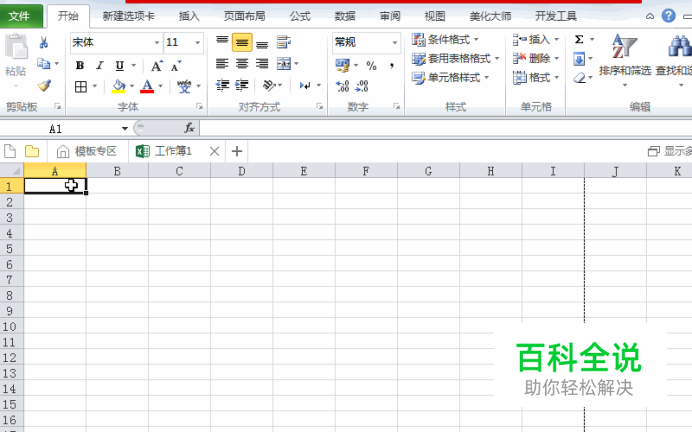Click accounting number format icon
The width and height of the screenshot is (692, 432).
[342, 66]
